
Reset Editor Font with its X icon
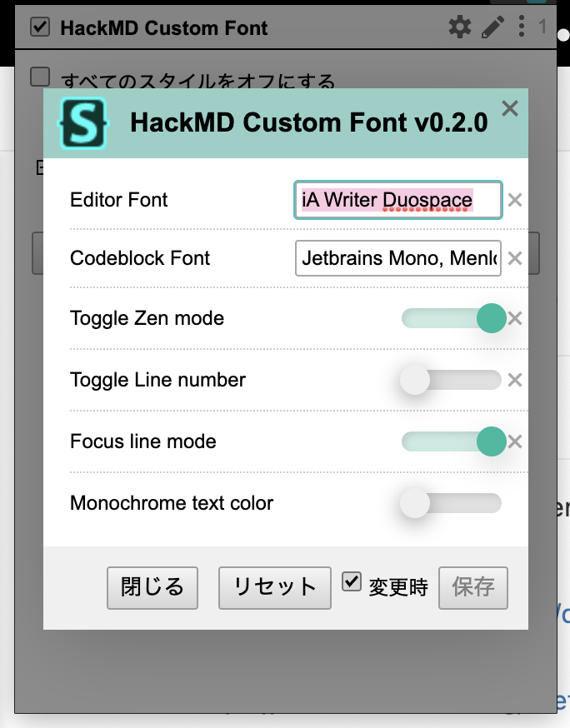point(515,200)
